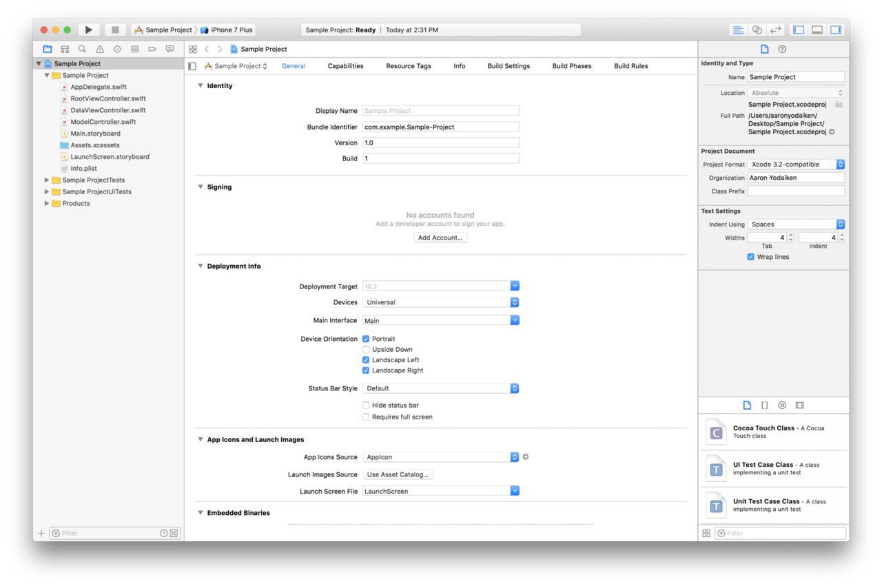
Task: Show the Quick Help inspector
Action: click(x=782, y=50)
